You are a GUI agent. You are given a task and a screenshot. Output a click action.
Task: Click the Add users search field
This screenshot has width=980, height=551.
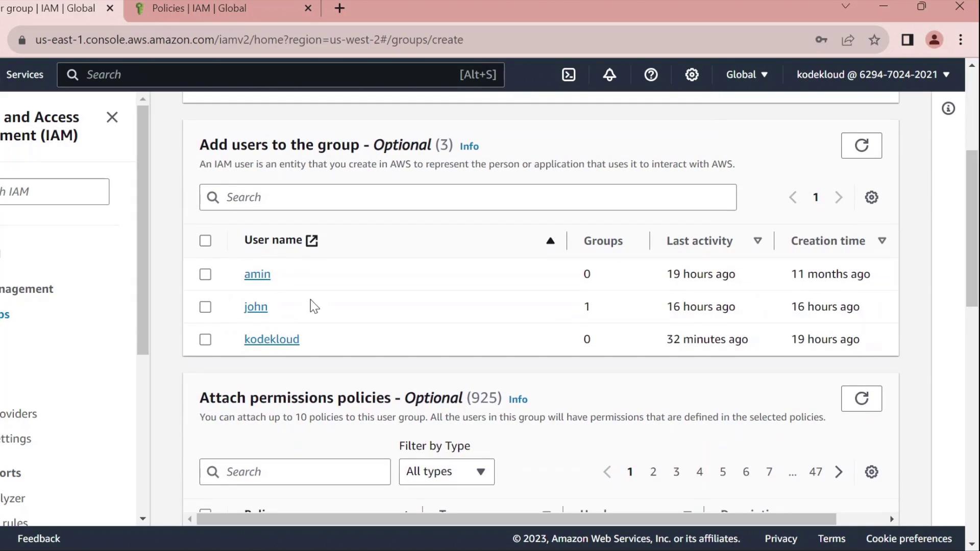pos(468,197)
